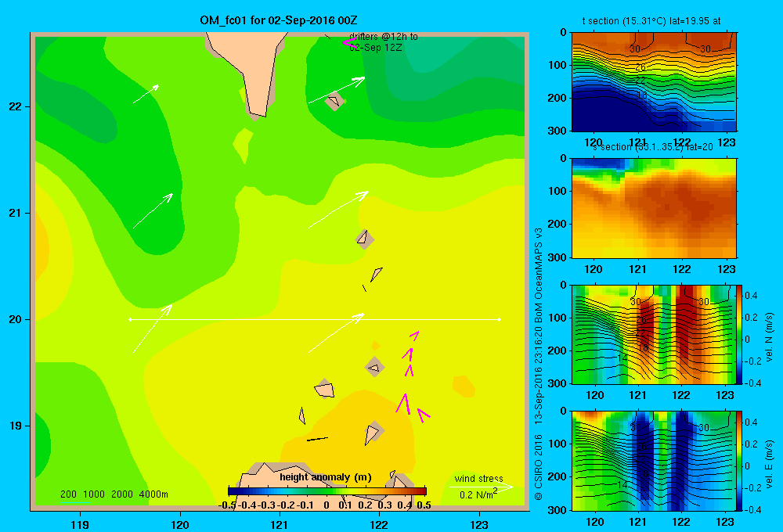The height and width of the screenshot is (532, 783).
Task: Click the 'wind stress' legend label
Action: click(478, 479)
